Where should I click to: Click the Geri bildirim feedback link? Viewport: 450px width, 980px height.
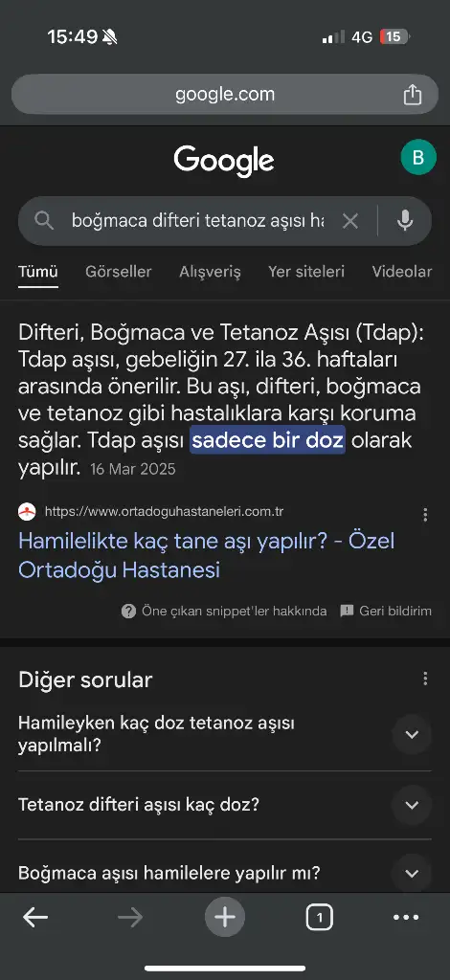click(386, 611)
